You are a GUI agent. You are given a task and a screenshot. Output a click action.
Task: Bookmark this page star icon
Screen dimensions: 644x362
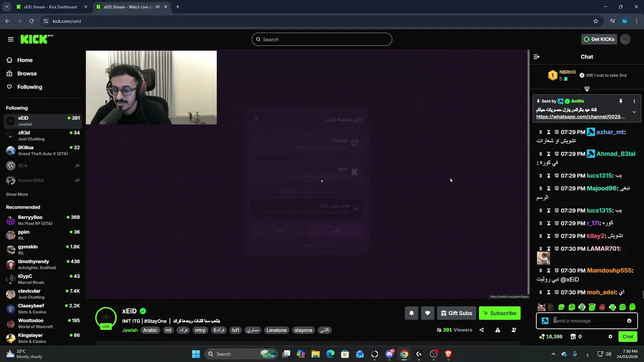pyautogui.click(x=596, y=21)
